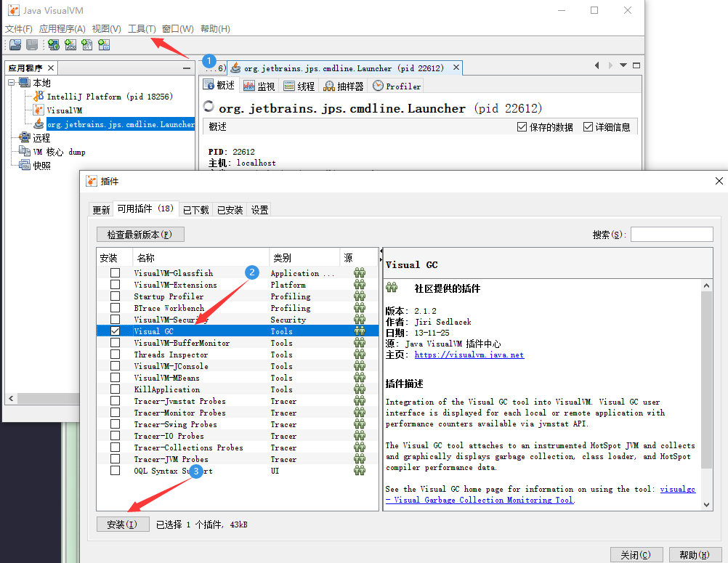
Task: Select the Tracer-Collections Probes plugin row
Action: [x=238, y=447]
